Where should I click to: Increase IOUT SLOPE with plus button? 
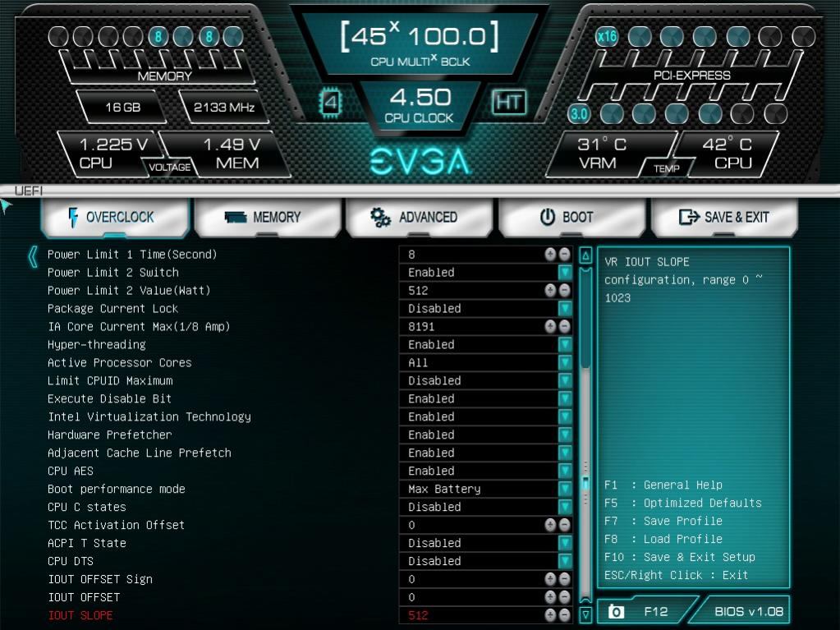550,615
